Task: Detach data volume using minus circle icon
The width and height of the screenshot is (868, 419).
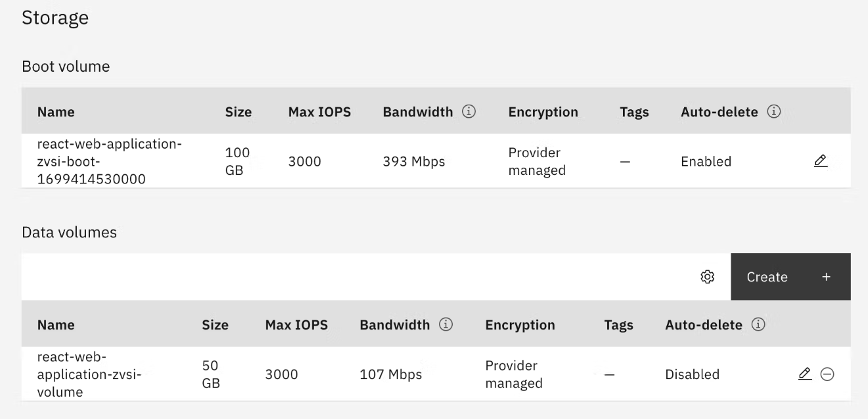Action: (827, 374)
